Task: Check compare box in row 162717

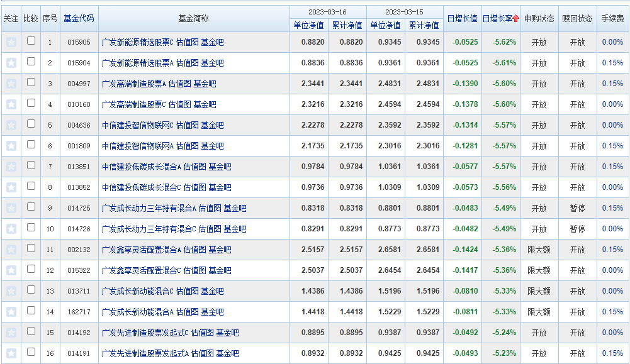Action: [31, 310]
